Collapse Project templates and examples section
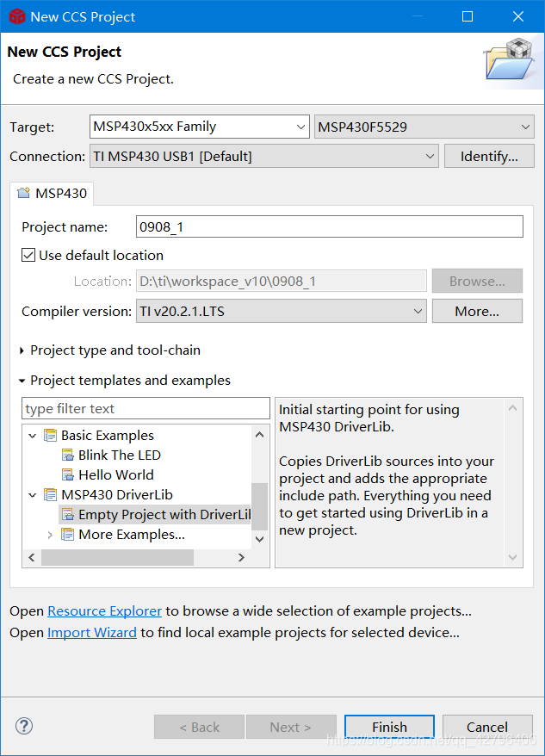Image resolution: width=545 pixels, height=756 pixels. [x=22, y=381]
